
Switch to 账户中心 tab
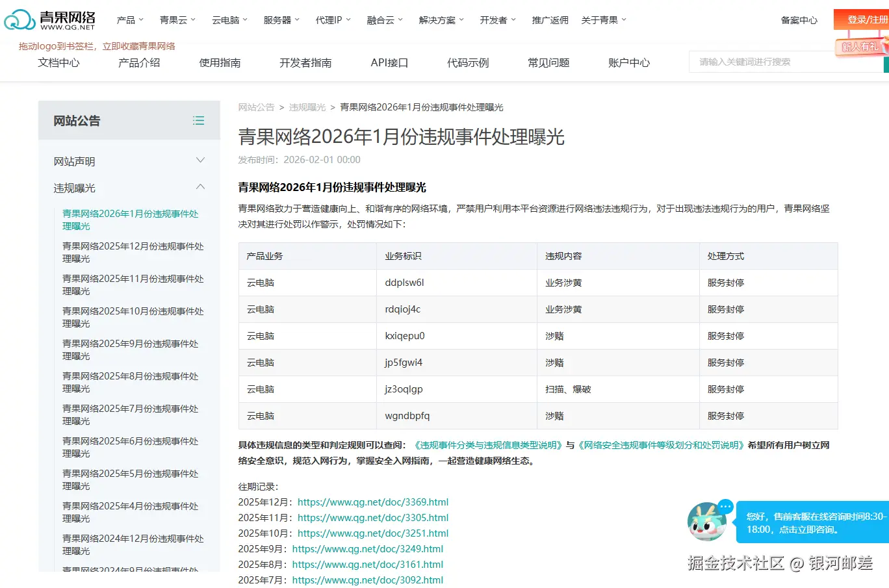tap(629, 62)
